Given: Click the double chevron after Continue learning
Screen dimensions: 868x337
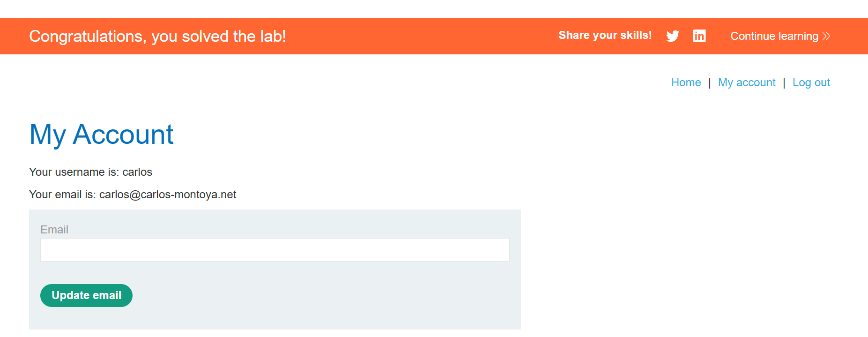Looking at the screenshot, I should coord(826,36).
